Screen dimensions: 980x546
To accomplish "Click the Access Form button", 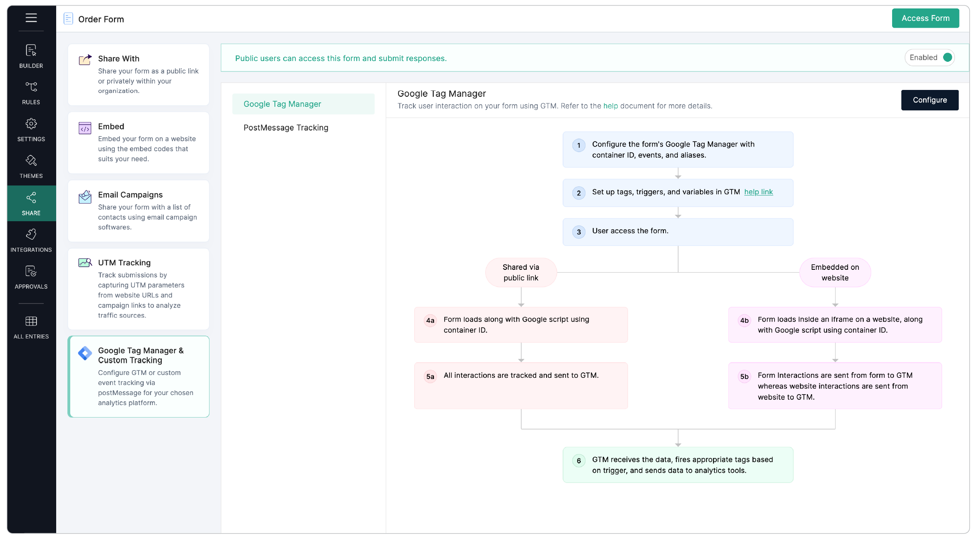I will click(925, 18).
